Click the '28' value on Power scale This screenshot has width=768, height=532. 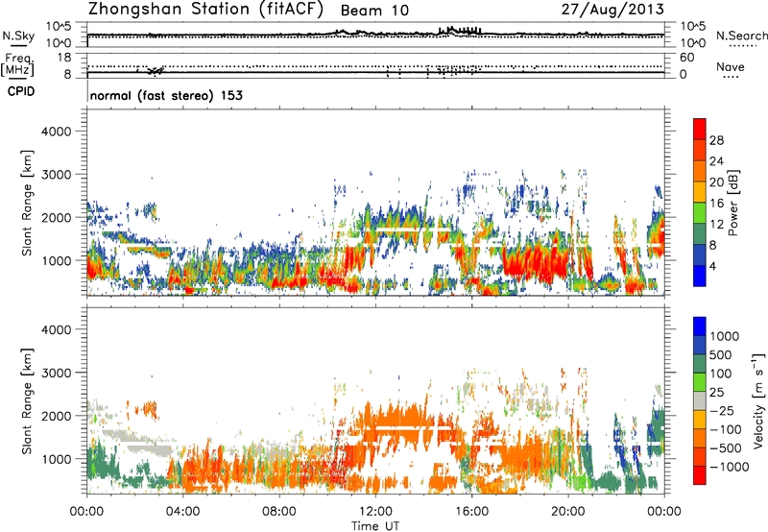tap(716, 140)
